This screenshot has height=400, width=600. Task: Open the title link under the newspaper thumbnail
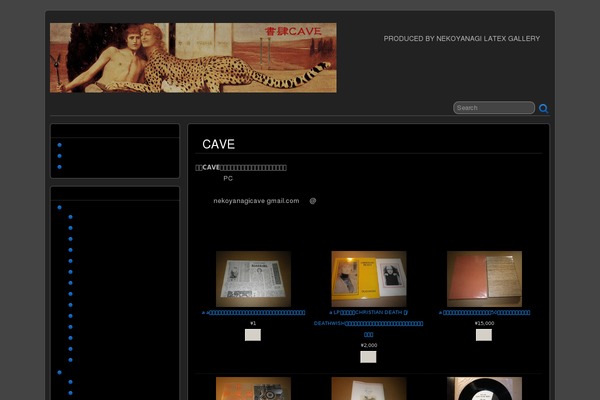(x=253, y=312)
